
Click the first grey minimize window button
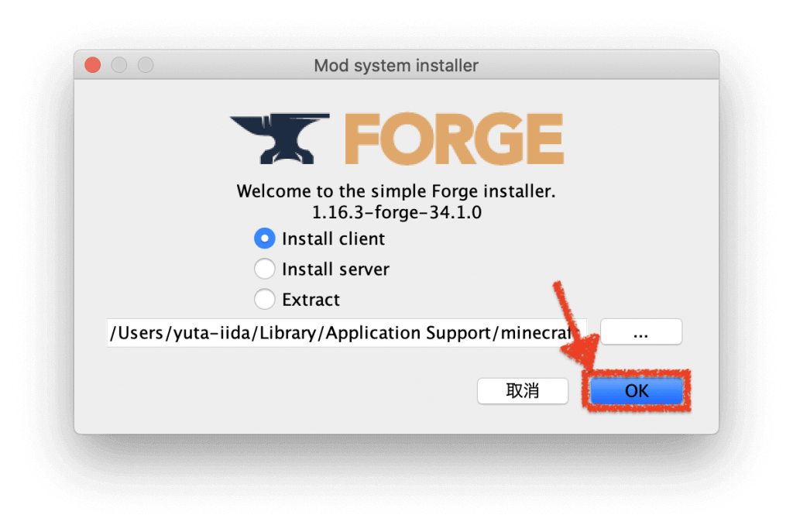click(x=119, y=65)
